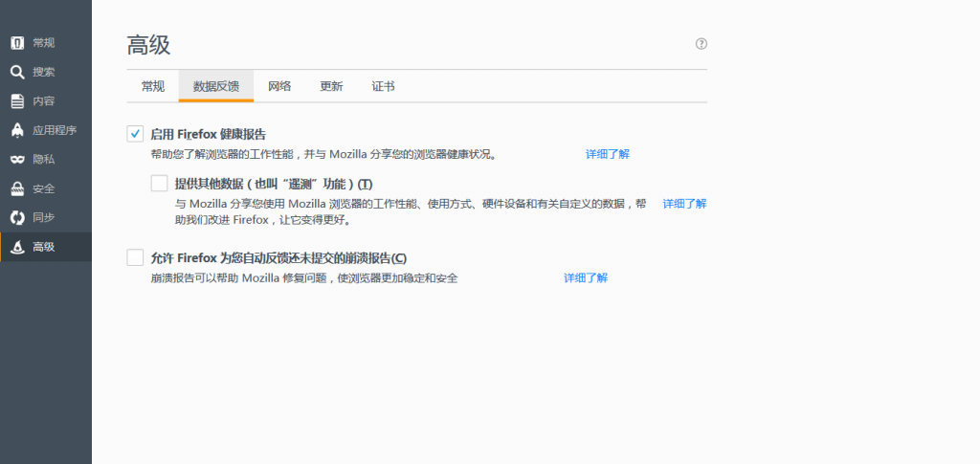Click the 常规 sidebar icon

click(x=17, y=43)
